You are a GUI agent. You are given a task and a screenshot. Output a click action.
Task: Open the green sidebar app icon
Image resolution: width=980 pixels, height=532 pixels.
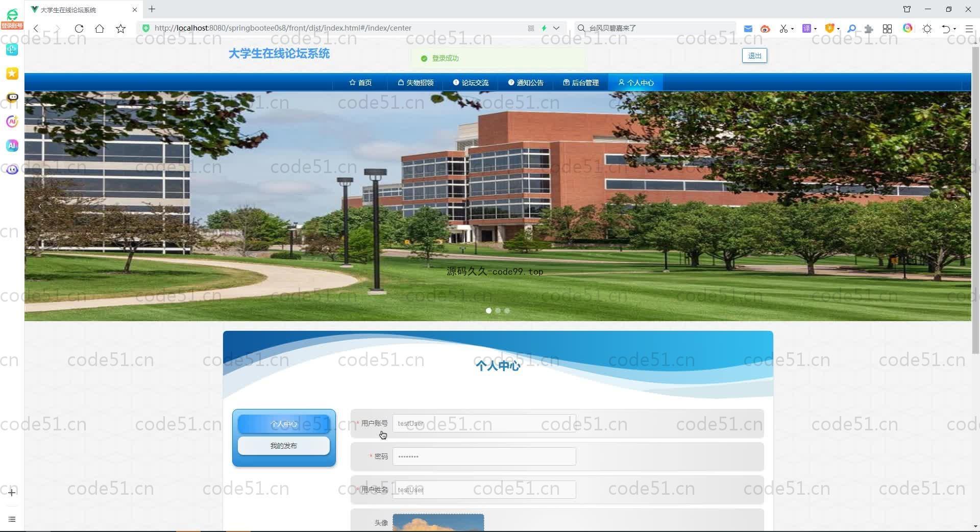pyautogui.click(x=12, y=49)
